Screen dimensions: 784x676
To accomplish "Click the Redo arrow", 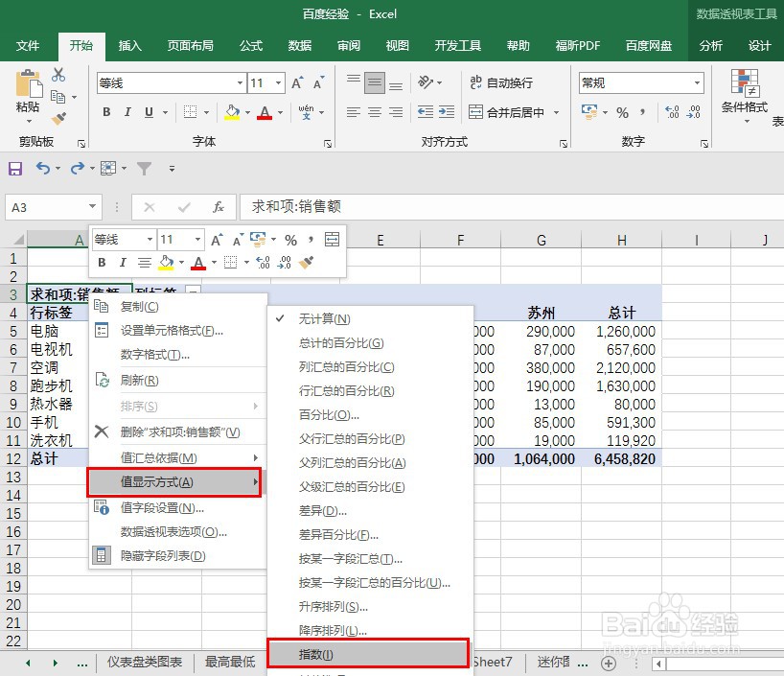I will tap(77, 169).
